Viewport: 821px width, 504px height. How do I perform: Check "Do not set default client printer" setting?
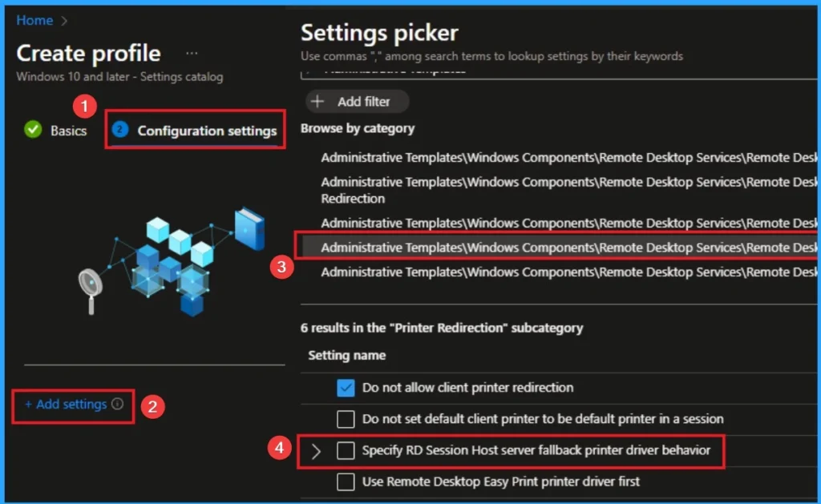(346, 418)
